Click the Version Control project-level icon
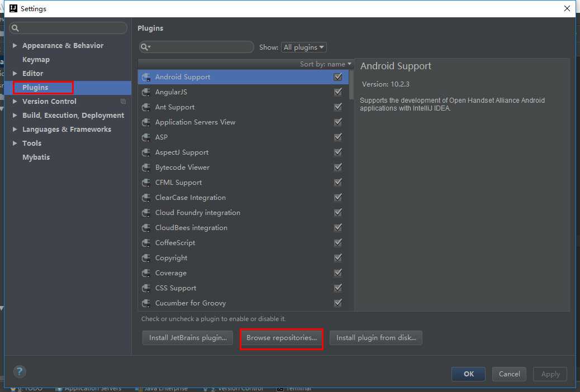Screen dimensions: 580x392 pos(123,101)
